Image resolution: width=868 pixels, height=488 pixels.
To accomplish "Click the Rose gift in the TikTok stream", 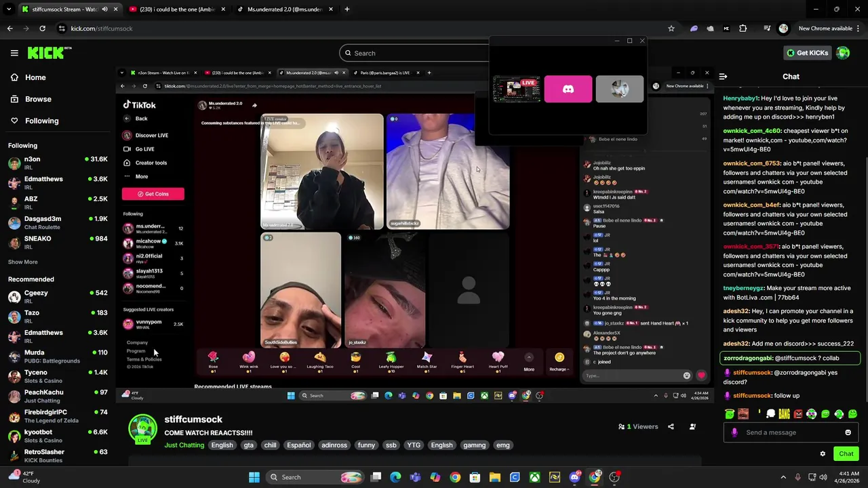I will pos(213,361).
